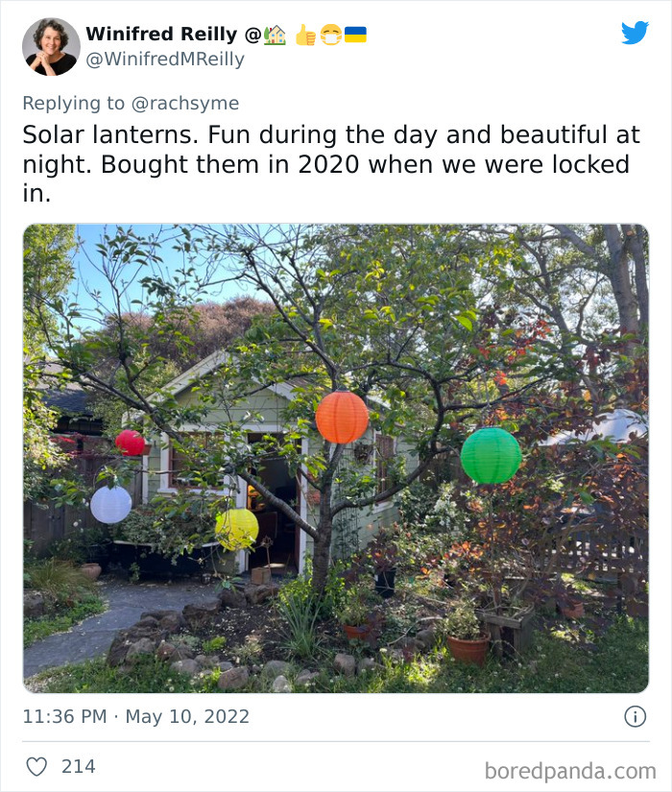This screenshot has height=792, width=672.
Task: View the 214 likes count
Action: pyautogui.click(x=78, y=766)
